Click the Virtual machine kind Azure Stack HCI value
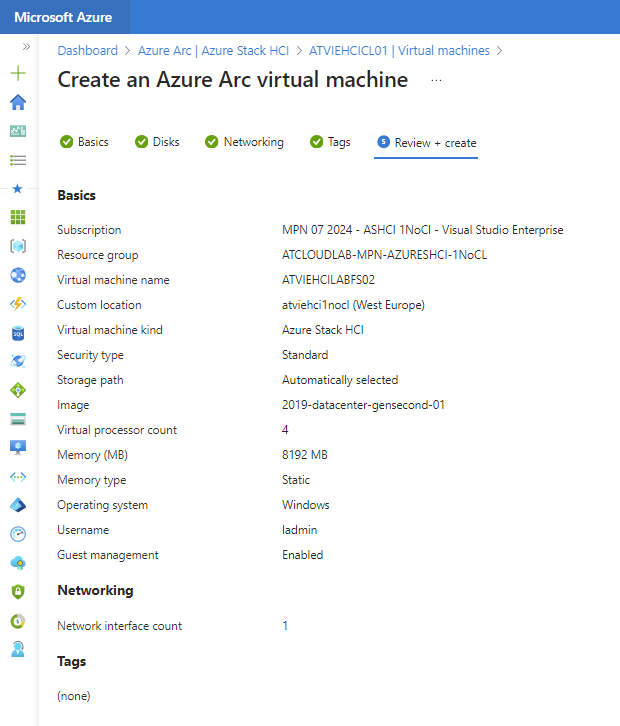This screenshot has height=726, width=620. click(x=323, y=330)
